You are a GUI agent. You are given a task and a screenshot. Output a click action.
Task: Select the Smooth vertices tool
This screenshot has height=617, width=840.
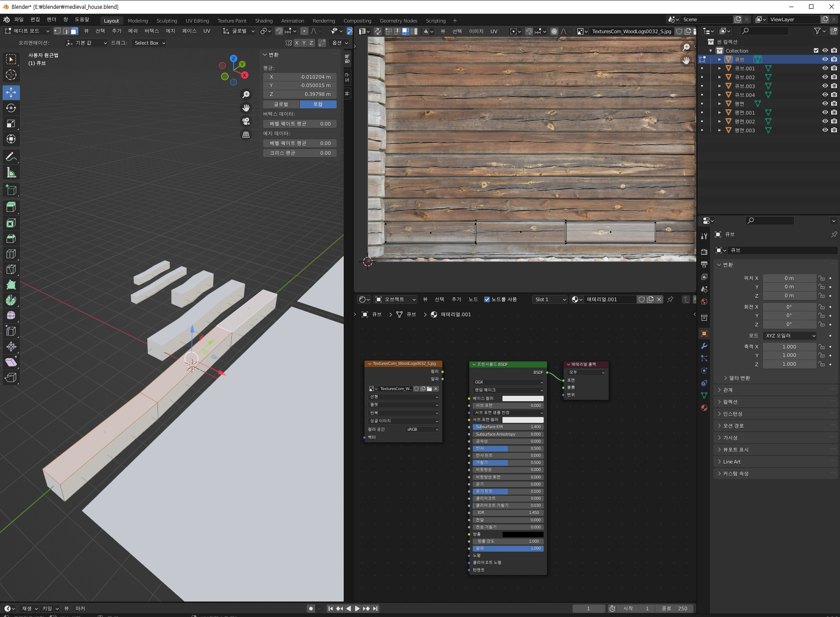[x=11, y=315]
